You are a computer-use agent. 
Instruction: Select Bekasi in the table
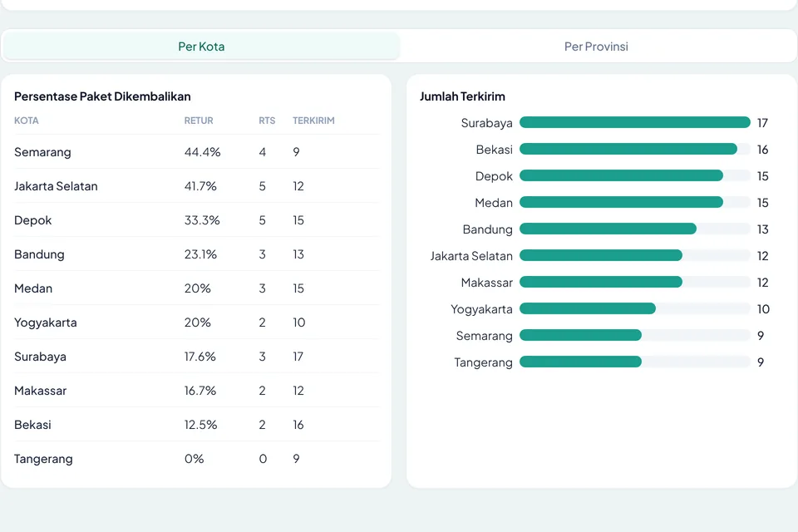[x=32, y=425]
